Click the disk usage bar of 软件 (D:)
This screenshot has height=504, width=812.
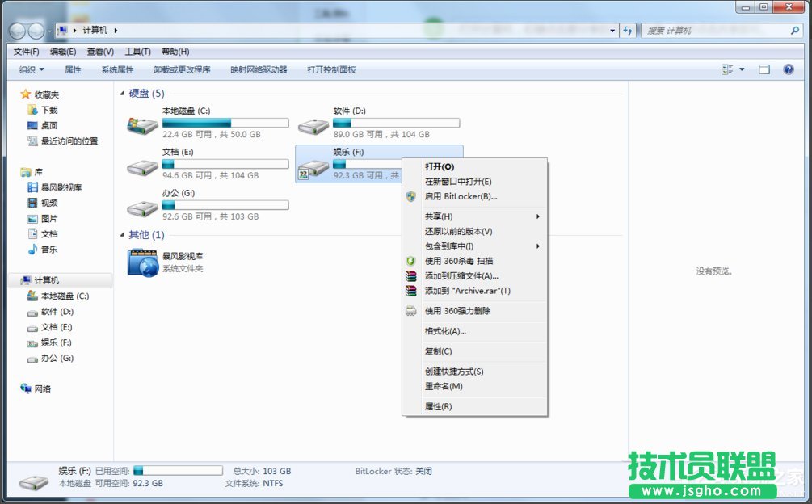(394, 122)
